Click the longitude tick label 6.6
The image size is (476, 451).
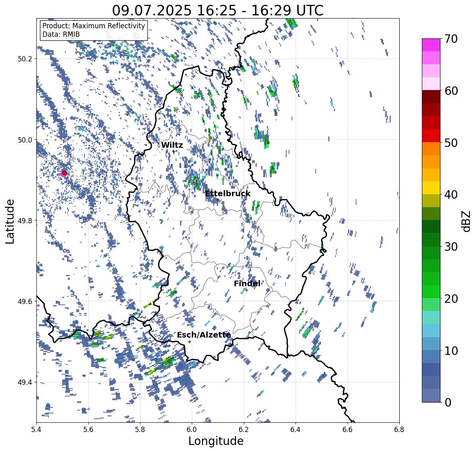[348, 430]
